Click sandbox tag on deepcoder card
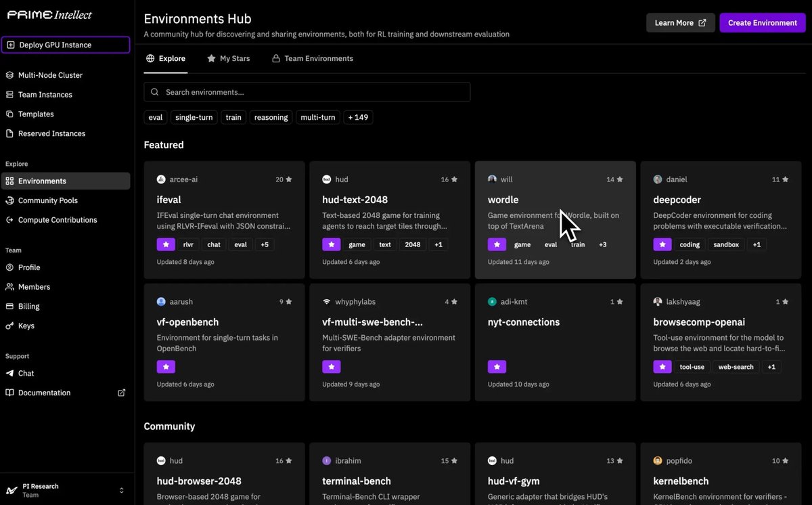 click(x=725, y=244)
